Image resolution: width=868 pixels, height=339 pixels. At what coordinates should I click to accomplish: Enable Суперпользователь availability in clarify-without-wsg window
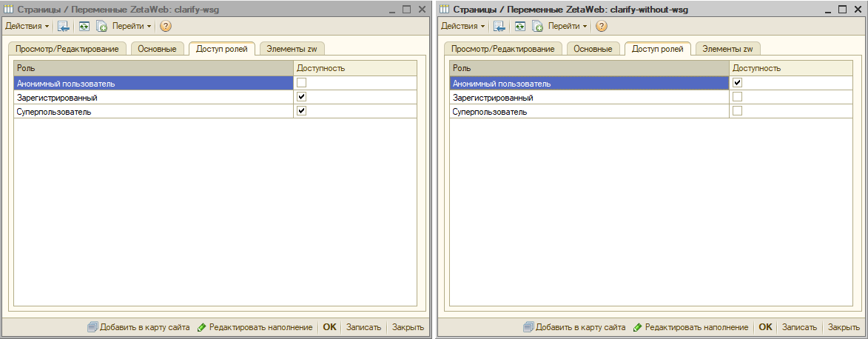coord(737,111)
